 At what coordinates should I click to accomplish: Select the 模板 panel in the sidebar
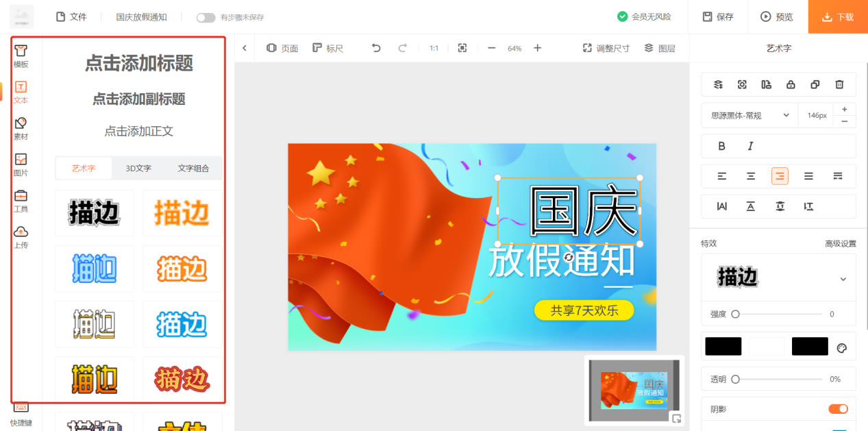point(21,57)
